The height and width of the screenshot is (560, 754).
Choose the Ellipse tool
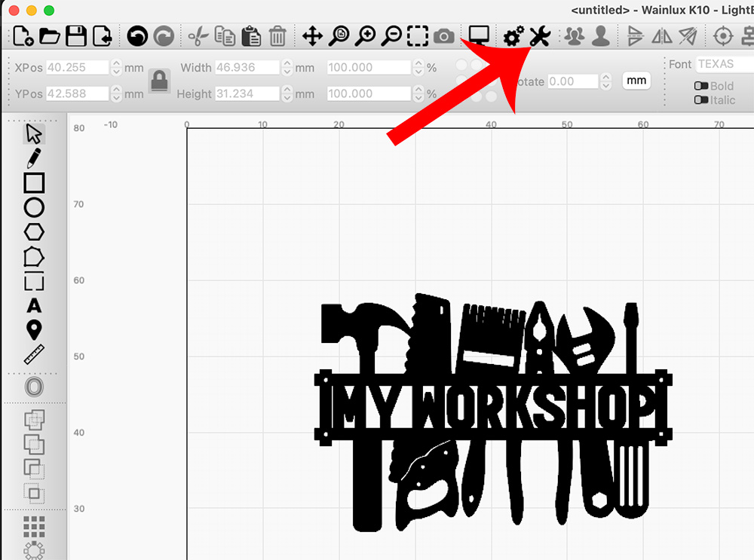(x=34, y=208)
